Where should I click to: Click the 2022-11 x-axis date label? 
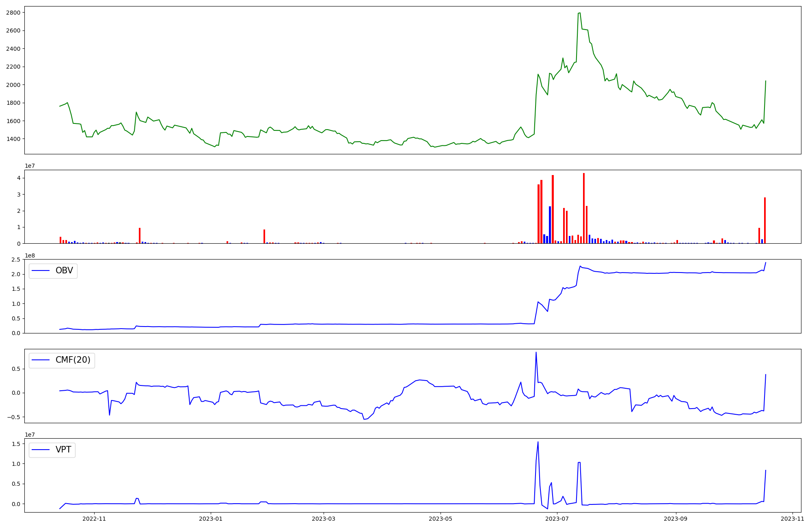click(94, 519)
